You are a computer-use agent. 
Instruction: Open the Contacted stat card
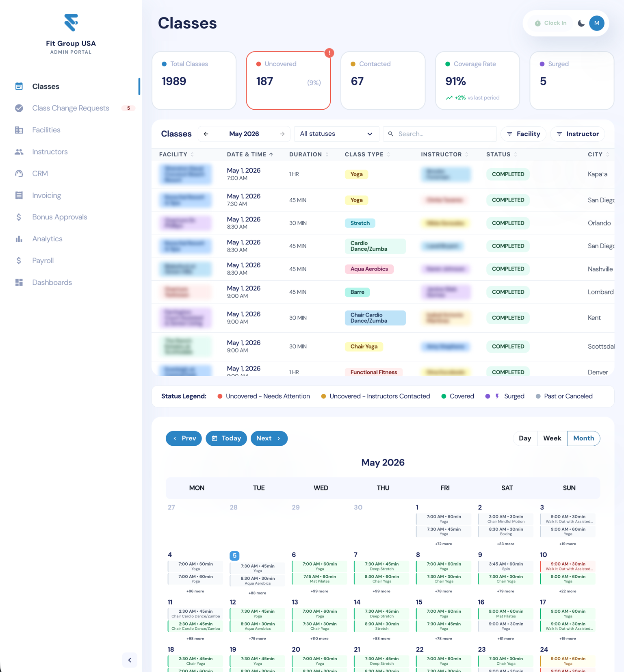tap(383, 80)
